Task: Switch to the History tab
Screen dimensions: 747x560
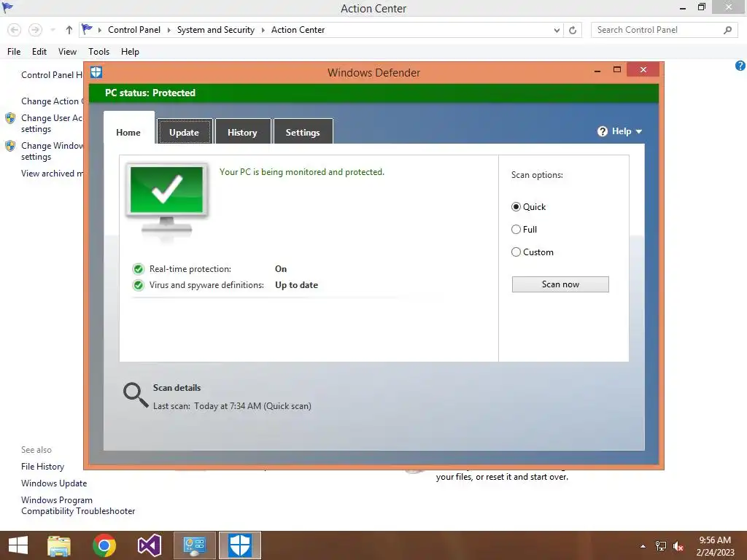Action: tap(242, 133)
